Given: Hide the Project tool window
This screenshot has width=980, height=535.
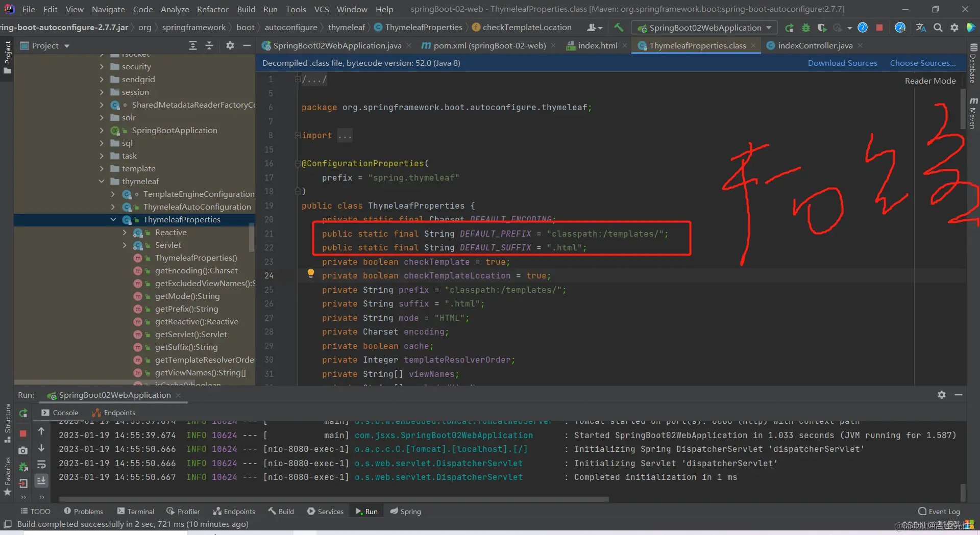Looking at the screenshot, I should point(247,46).
